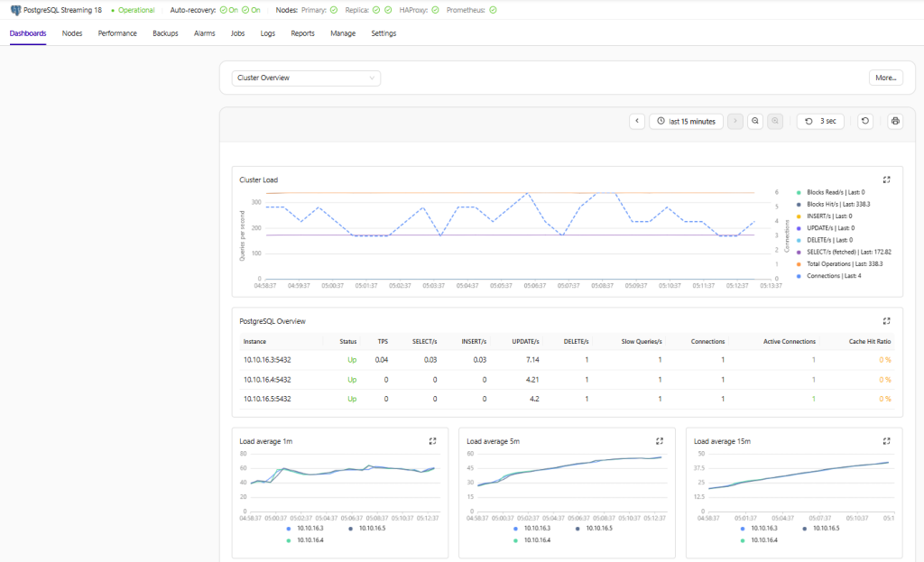Open the Alarms tab
924x562 pixels.
[x=205, y=33]
